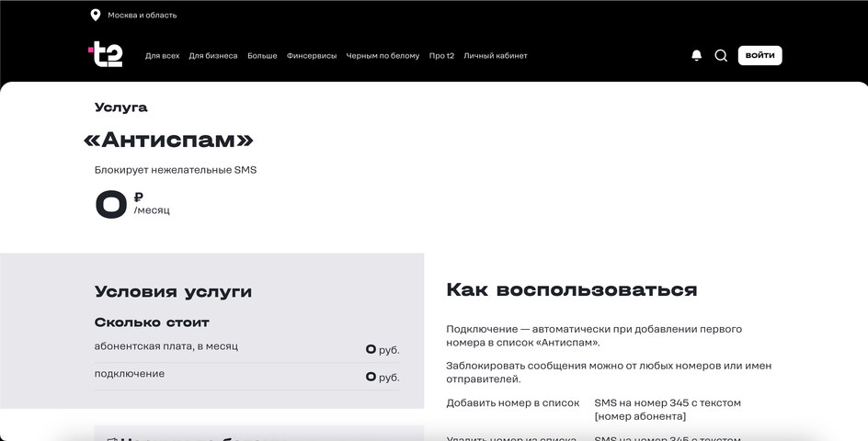Open the Финсервисы menu item

[x=312, y=56]
